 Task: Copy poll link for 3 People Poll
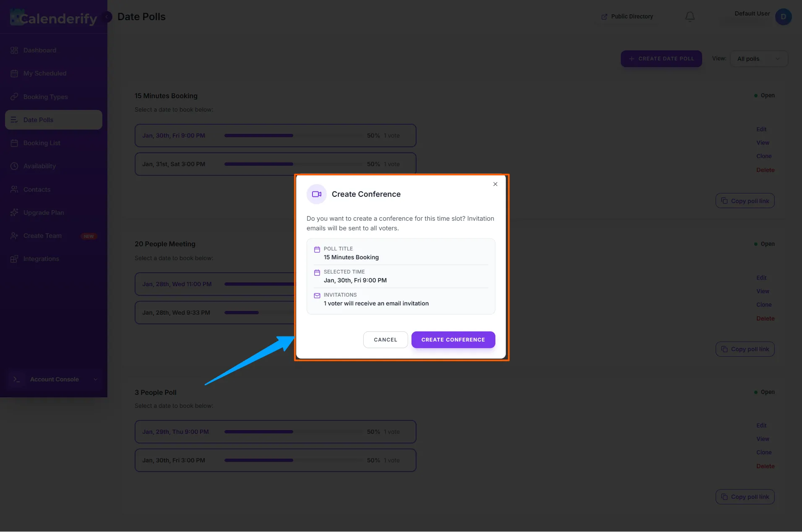point(745,497)
